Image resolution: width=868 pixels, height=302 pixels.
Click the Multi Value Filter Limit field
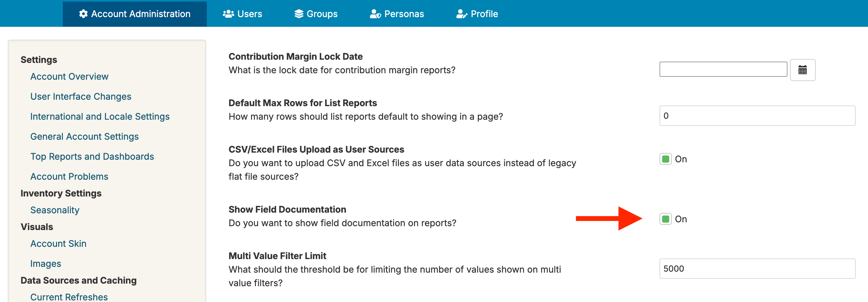point(757,268)
